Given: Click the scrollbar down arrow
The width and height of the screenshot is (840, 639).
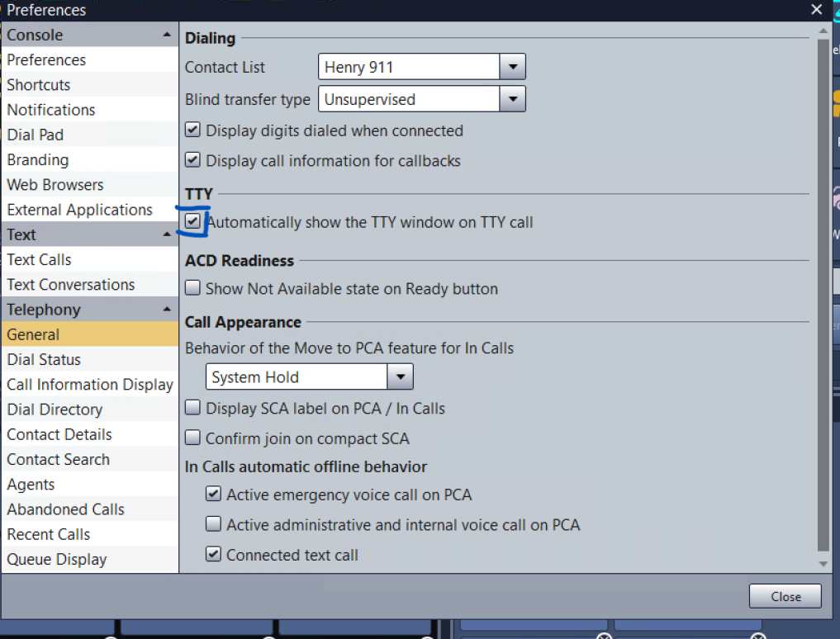Looking at the screenshot, I should point(823,564).
